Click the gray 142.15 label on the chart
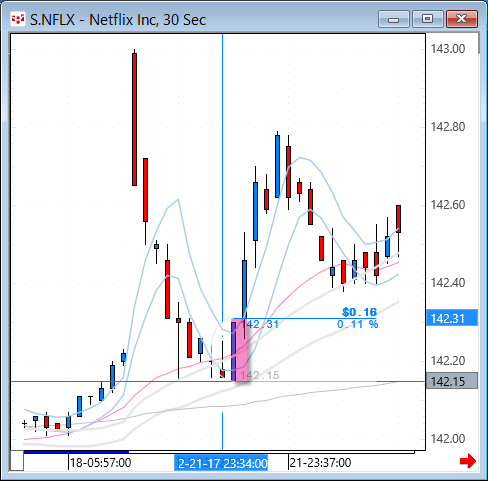488x481 pixels. pos(260,375)
